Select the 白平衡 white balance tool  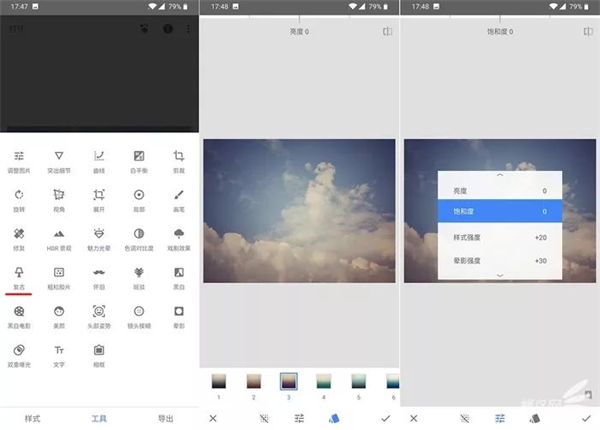click(139, 162)
